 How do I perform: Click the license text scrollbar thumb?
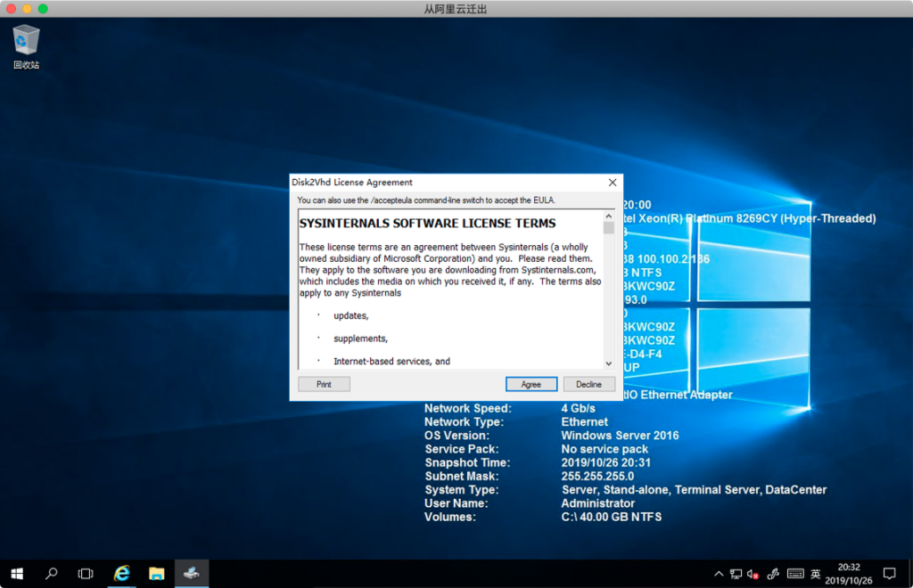609,228
